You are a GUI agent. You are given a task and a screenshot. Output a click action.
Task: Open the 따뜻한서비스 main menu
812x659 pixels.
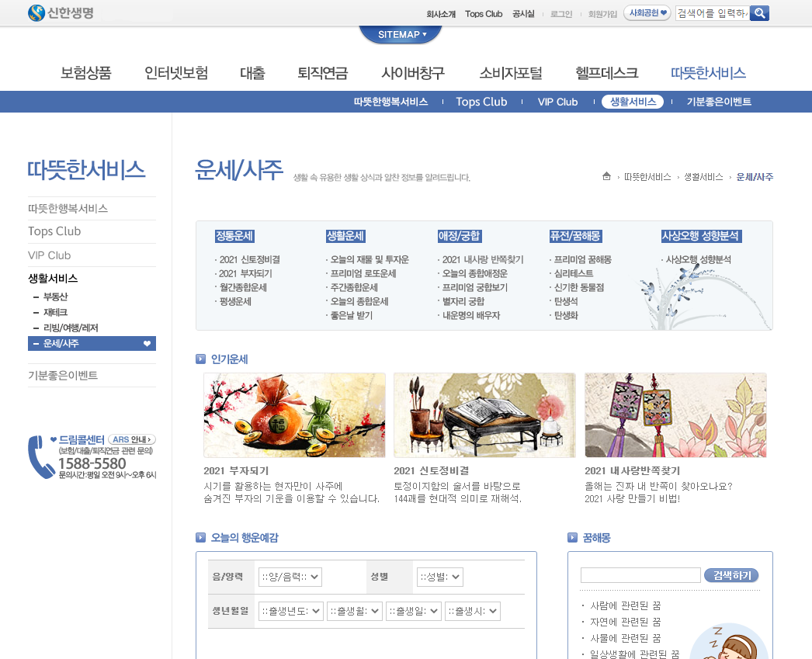coord(708,73)
